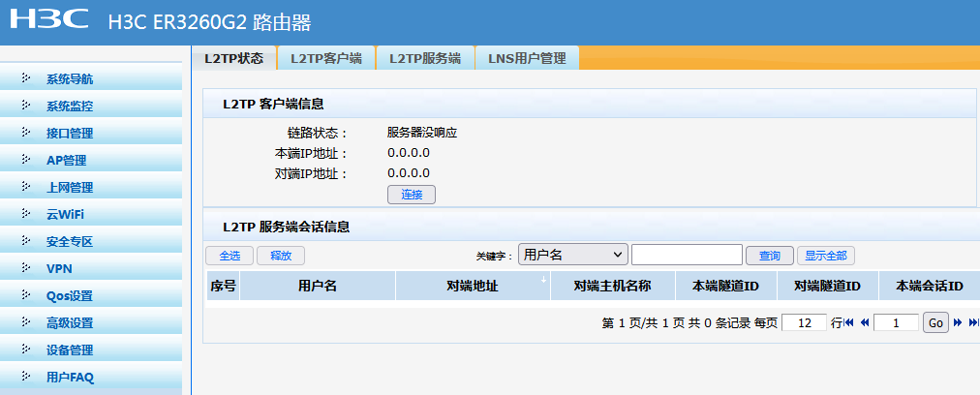The width and height of the screenshot is (980, 395).
Task: Click H3C ER3260G2 路由器 title
Action: point(209,22)
